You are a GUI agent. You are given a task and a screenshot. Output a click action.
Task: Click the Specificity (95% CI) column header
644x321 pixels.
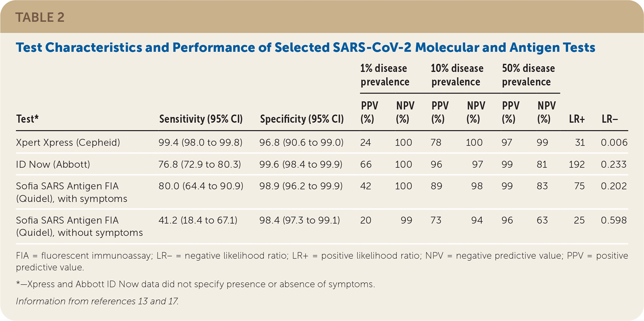(302, 119)
